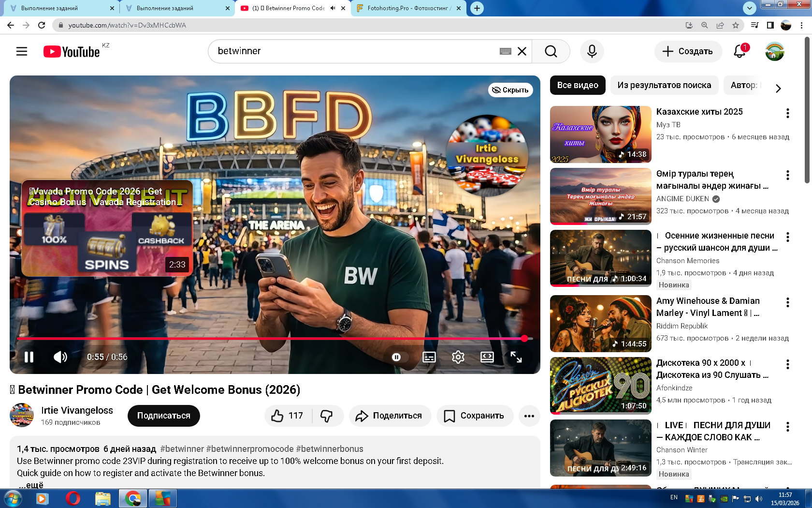Click the voice search microphone icon

[592, 51]
